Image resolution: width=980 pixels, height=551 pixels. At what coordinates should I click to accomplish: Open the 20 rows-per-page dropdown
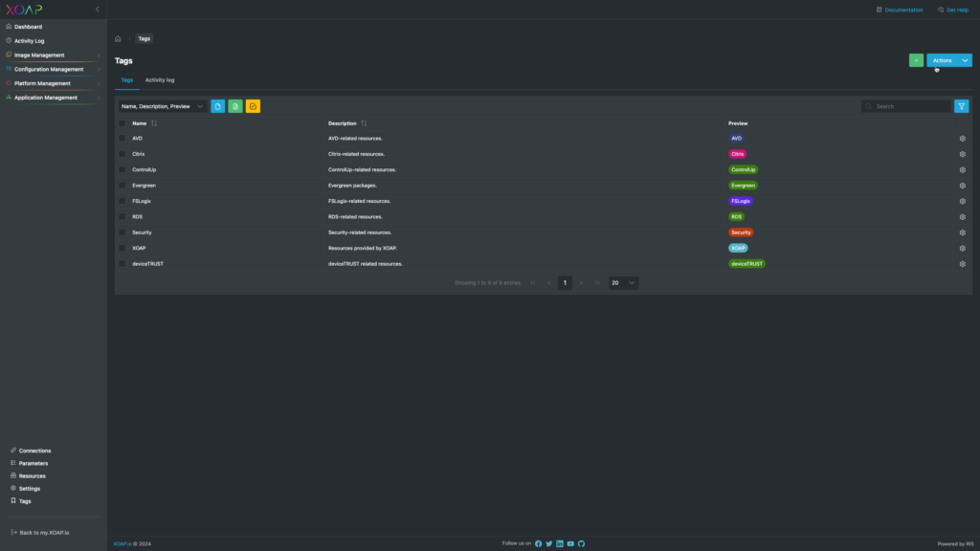point(623,283)
